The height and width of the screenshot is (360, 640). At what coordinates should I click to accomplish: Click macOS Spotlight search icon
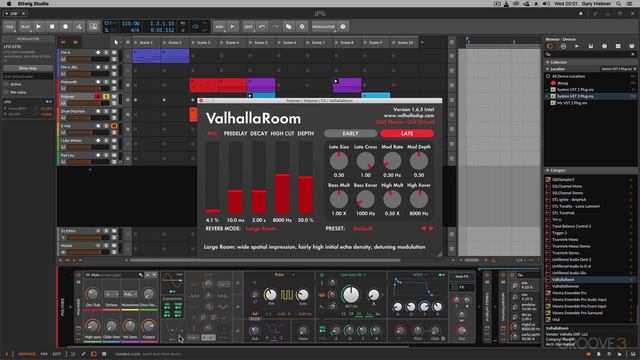(x=619, y=3)
